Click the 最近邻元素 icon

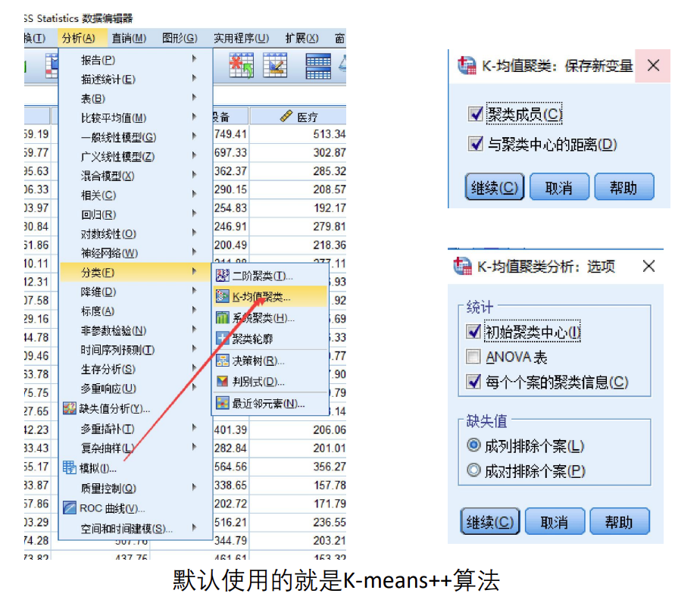[x=222, y=403]
